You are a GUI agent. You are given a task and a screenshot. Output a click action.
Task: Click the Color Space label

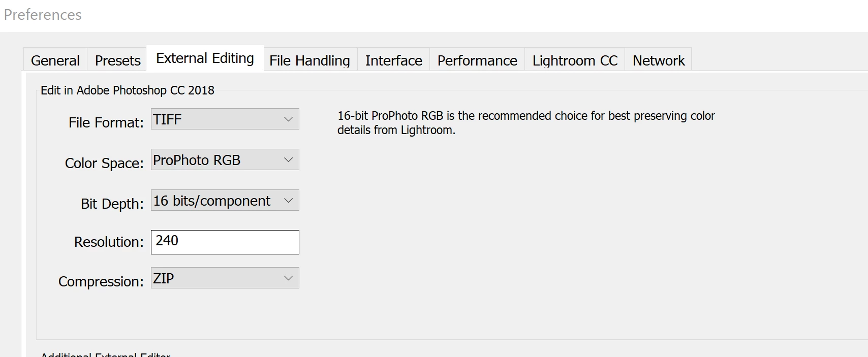(104, 163)
